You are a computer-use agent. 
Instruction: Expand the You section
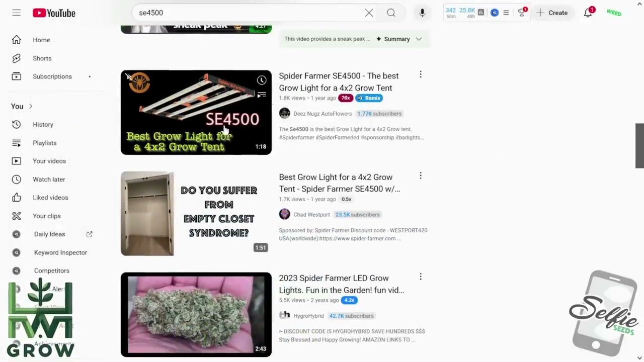click(x=22, y=106)
